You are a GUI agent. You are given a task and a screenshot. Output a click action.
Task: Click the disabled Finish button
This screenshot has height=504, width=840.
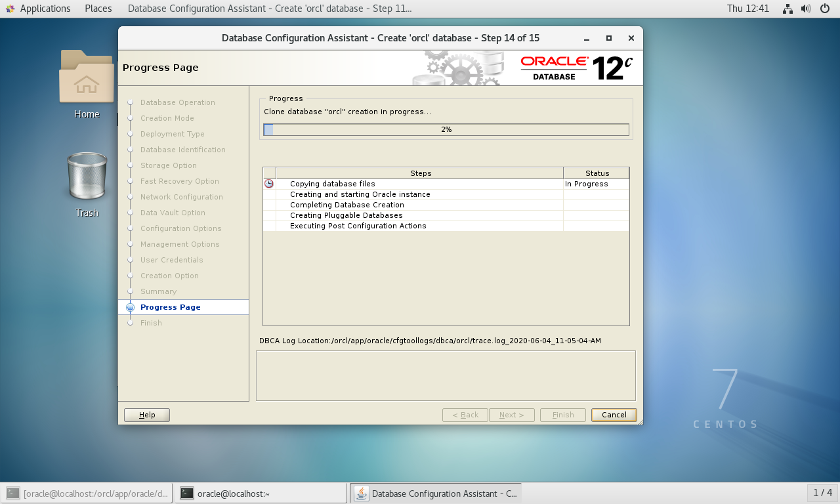coord(563,415)
